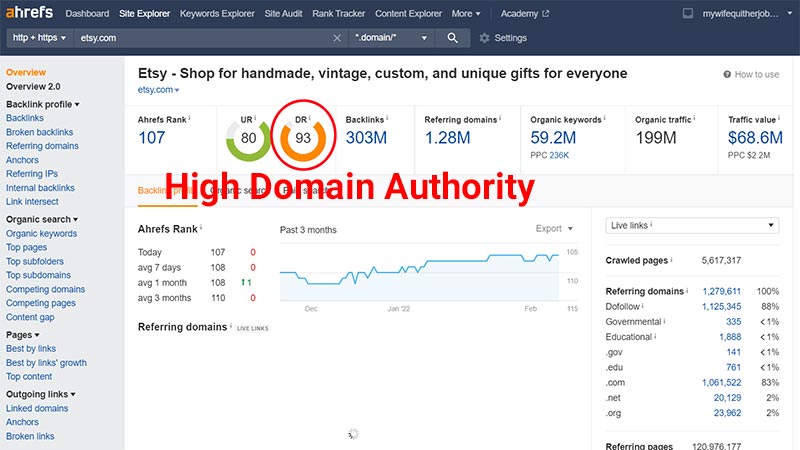Screen dimensions: 800x450
Task: Click the UR 80 gauge
Action: tap(248, 138)
